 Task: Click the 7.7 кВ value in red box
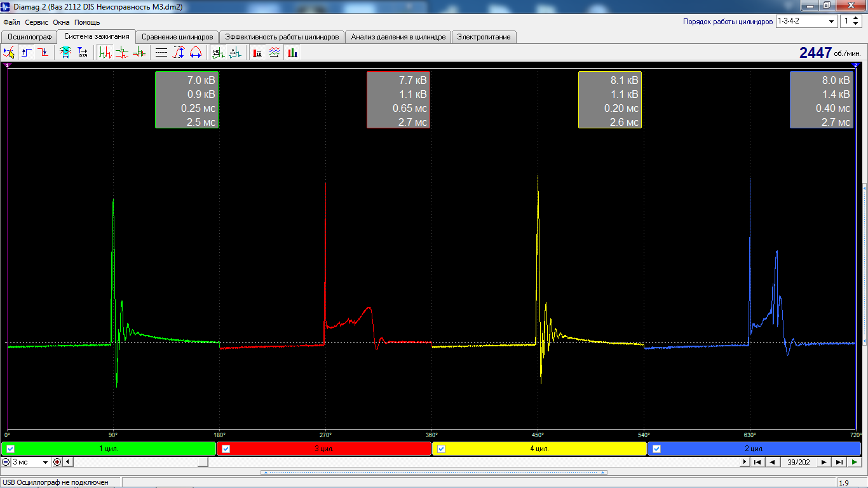coord(413,81)
